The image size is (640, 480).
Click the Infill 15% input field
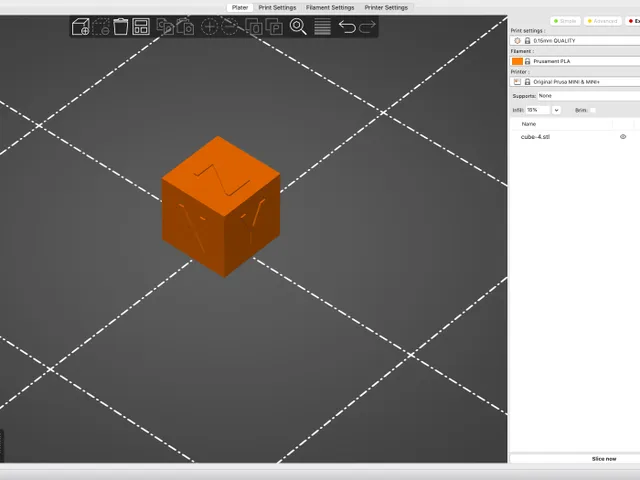(x=538, y=110)
